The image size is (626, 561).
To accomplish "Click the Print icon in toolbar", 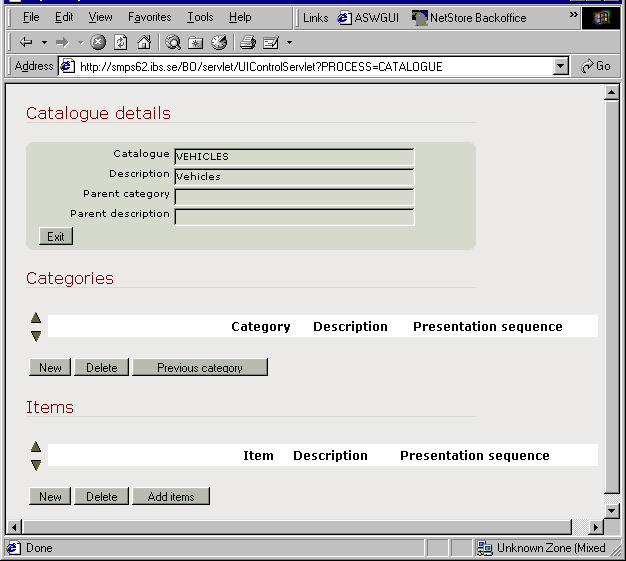I will tap(247, 42).
